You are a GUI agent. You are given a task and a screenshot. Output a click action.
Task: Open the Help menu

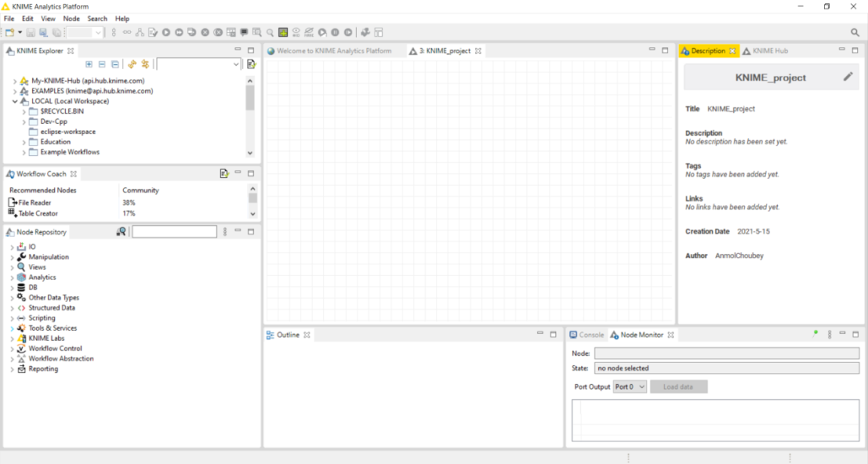(121, 19)
